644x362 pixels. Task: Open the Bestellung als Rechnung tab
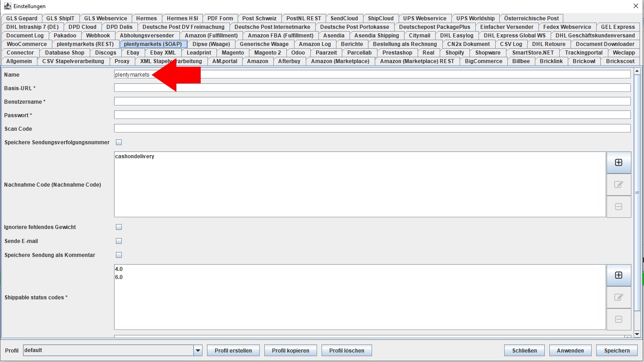tap(405, 44)
